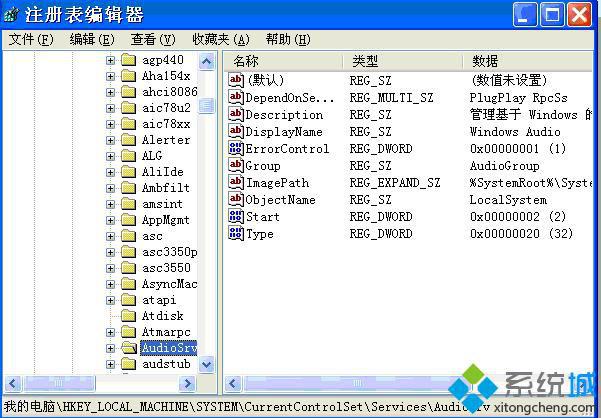
Task: Click the Type DWORD value icon
Action: 236,233
